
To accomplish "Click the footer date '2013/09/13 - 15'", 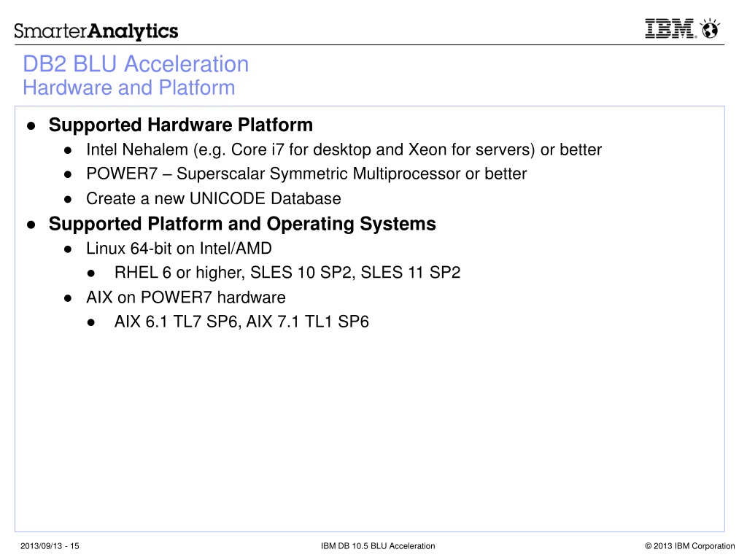I will (50, 546).
